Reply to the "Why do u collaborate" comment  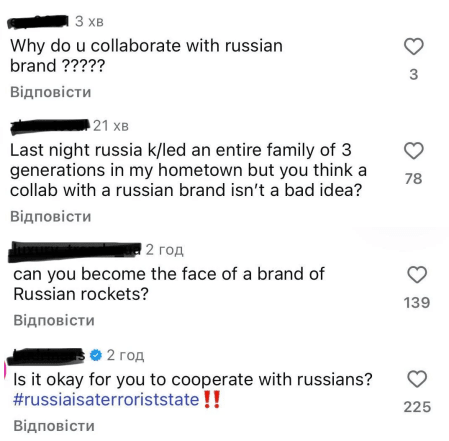[51, 92]
